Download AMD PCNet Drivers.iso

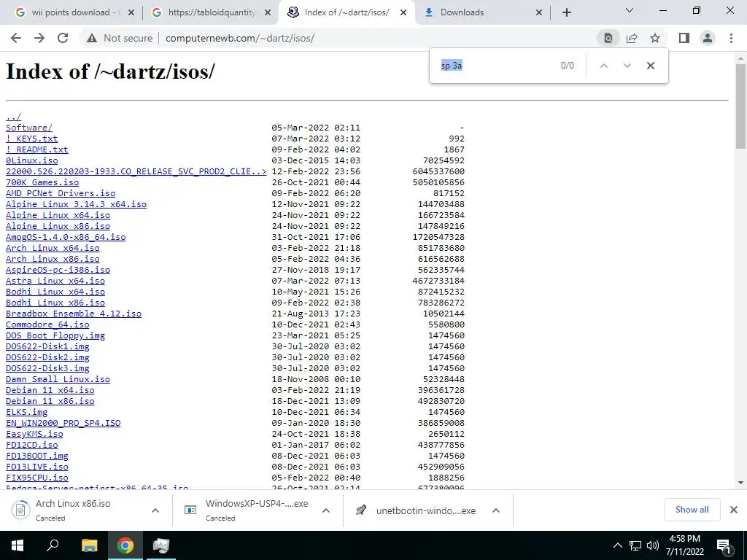coord(61,193)
